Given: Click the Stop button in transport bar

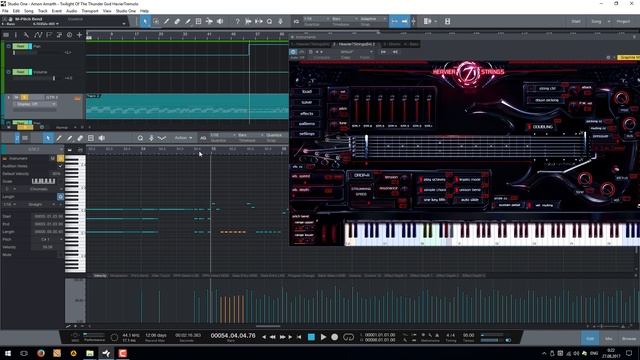Looking at the screenshot, I should coord(311,337).
